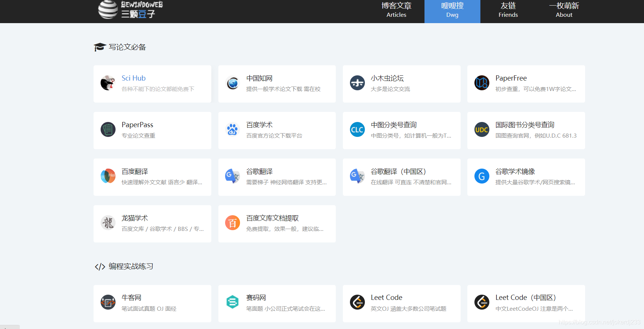This screenshot has height=329, width=644.
Task: Click the code brackets icon by 编程实战练习
Action: pos(100,267)
